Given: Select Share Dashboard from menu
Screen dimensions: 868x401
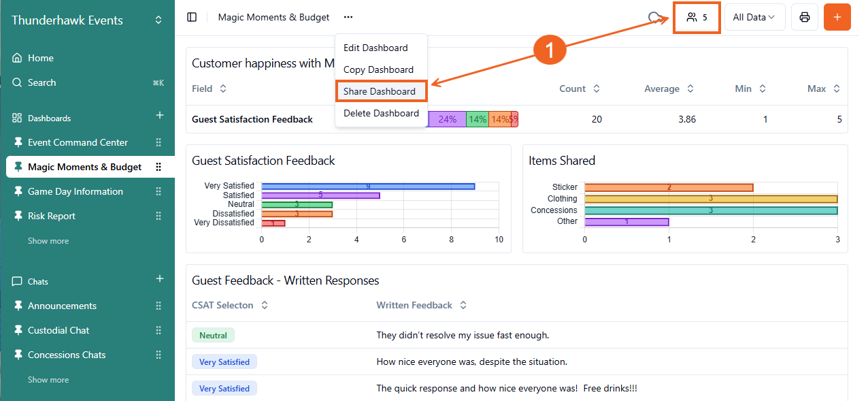Looking at the screenshot, I should (380, 91).
